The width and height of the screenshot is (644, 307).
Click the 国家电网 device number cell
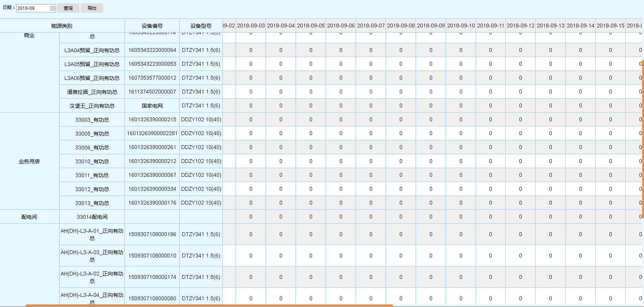152,106
